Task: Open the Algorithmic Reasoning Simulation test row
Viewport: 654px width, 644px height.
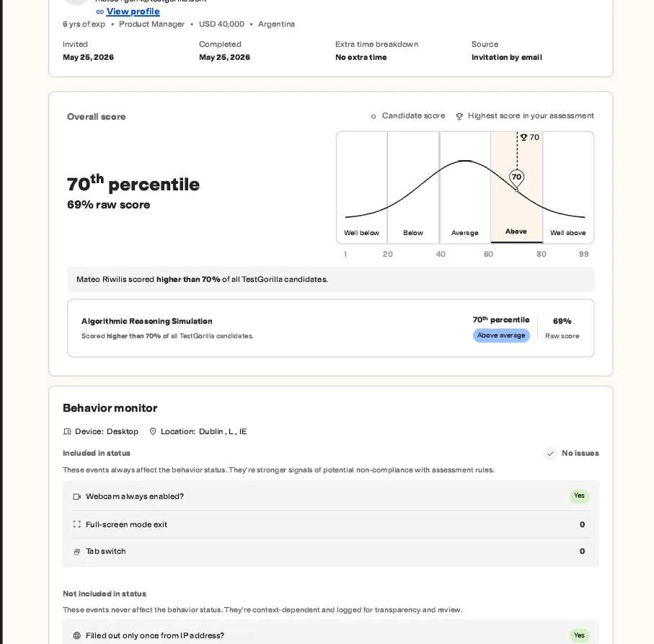Action: [x=331, y=328]
